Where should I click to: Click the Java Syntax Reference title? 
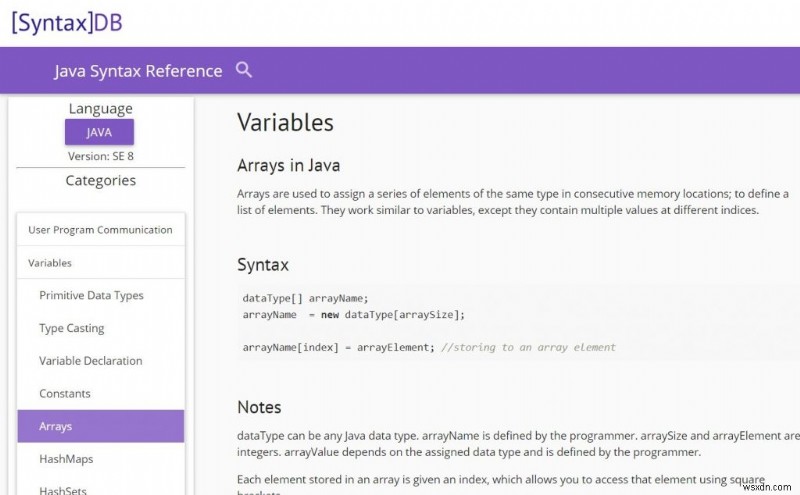tap(138, 71)
